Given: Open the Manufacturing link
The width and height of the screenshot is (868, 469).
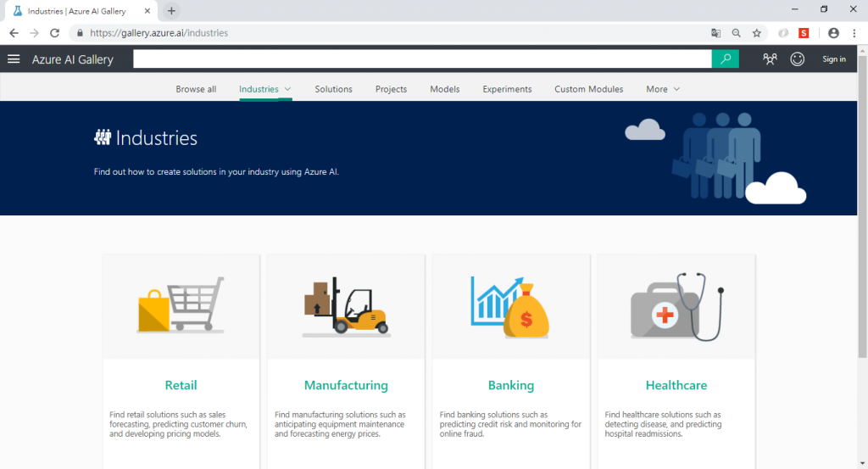Looking at the screenshot, I should pos(346,385).
